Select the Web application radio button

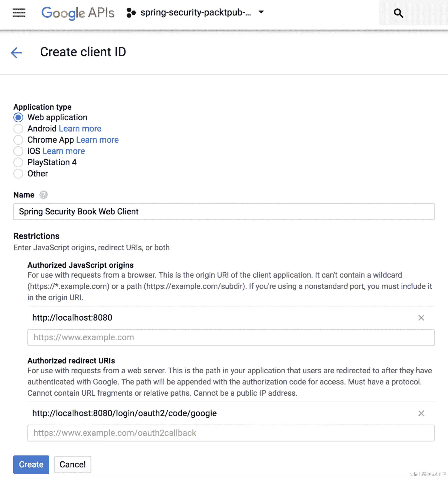pos(18,117)
